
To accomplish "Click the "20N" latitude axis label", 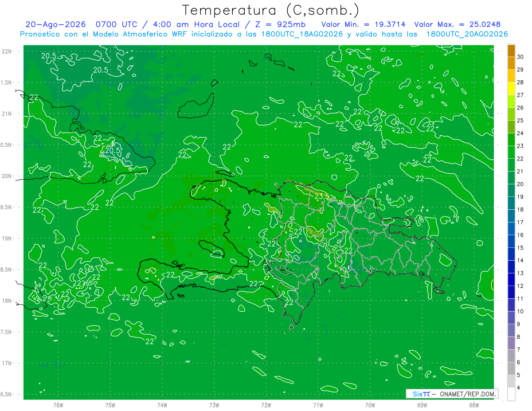I will point(6,176).
